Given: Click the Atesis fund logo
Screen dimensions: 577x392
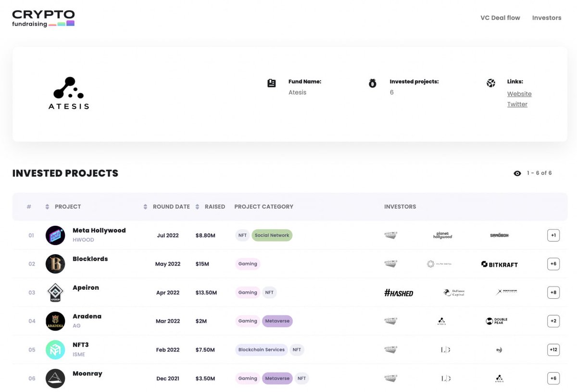Looking at the screenshot, I should coord(69,93).
